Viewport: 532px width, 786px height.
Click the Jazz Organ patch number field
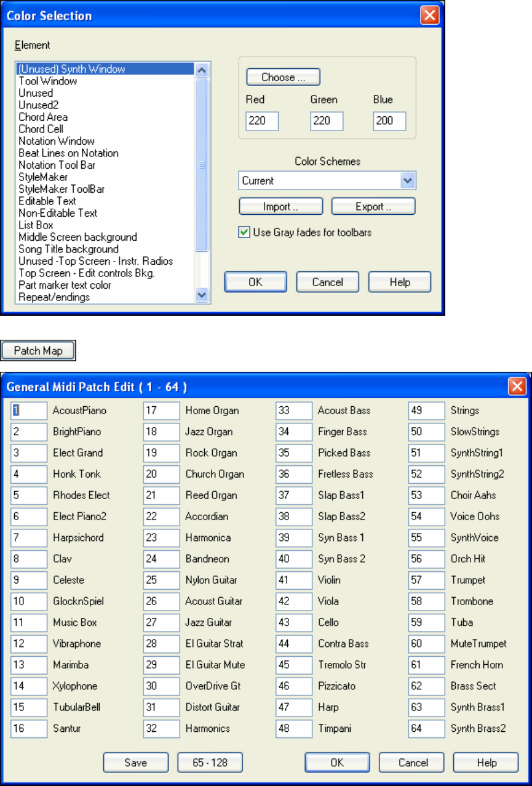[161, 431]
